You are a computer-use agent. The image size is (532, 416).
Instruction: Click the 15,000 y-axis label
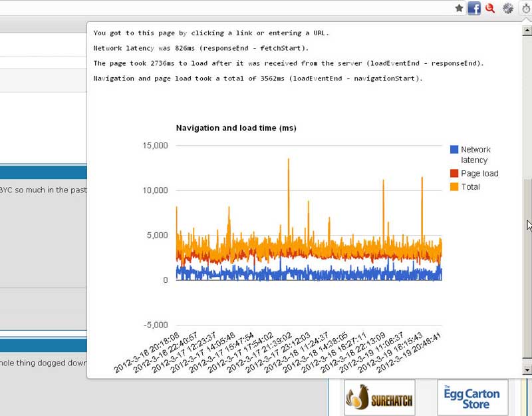click(x=155, y=145)
